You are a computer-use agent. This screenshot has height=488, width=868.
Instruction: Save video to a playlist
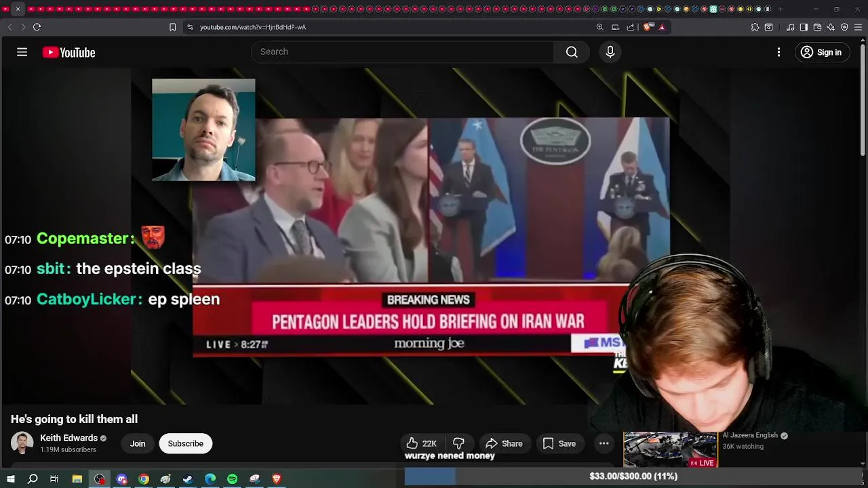[x=559, y=443]
